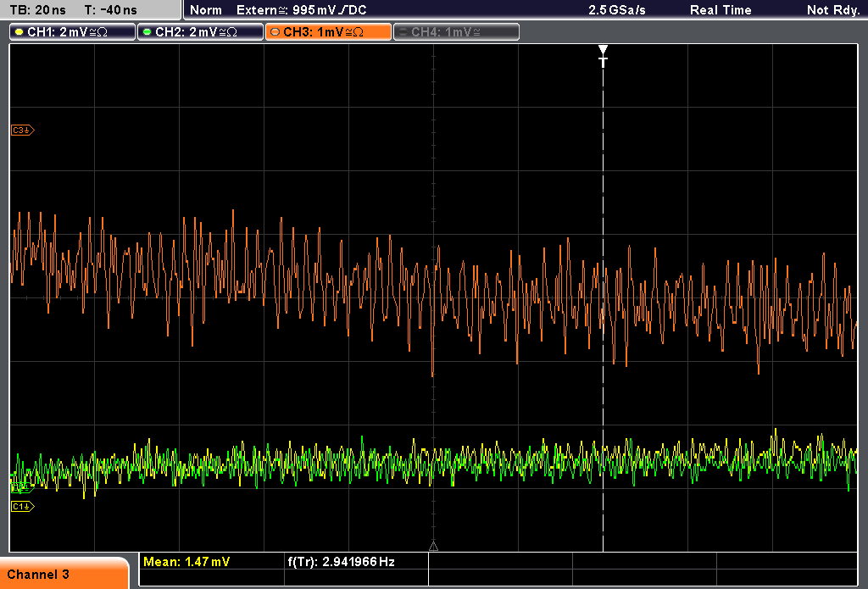Click the yellow CH1 indicator dot
This screenshot has height=589, width=868.
(19, 32)
